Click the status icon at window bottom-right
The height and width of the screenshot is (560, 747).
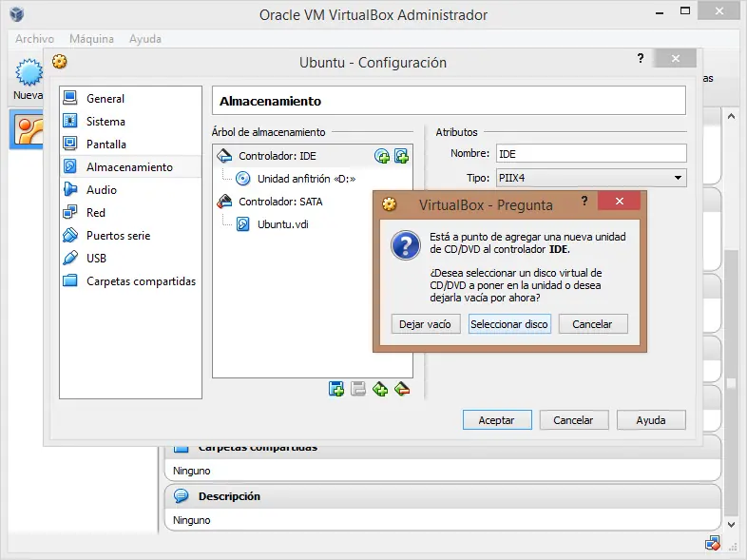click(713, 543)
